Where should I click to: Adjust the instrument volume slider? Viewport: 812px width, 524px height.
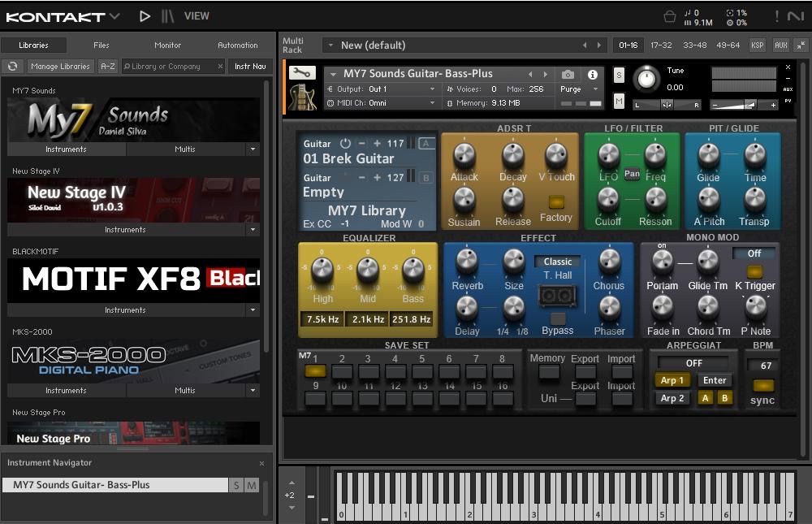(x=744, y=106)
